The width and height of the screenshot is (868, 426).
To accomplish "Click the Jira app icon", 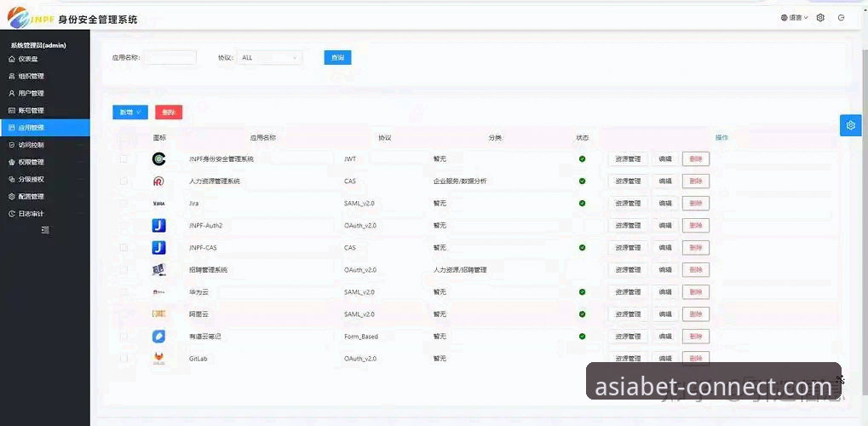I will (159, 204).
